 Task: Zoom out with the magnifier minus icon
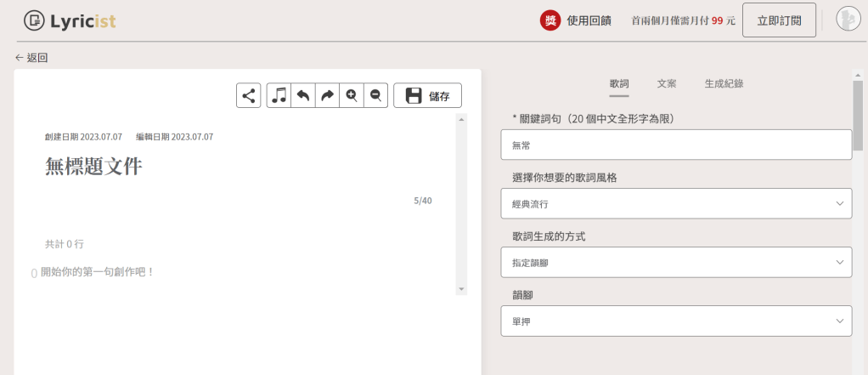click(375, 95)
